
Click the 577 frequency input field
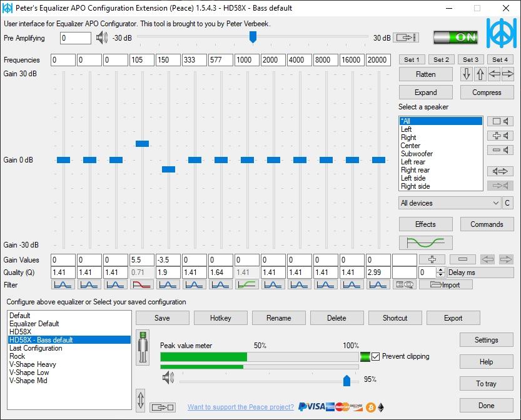click(221, 60)
